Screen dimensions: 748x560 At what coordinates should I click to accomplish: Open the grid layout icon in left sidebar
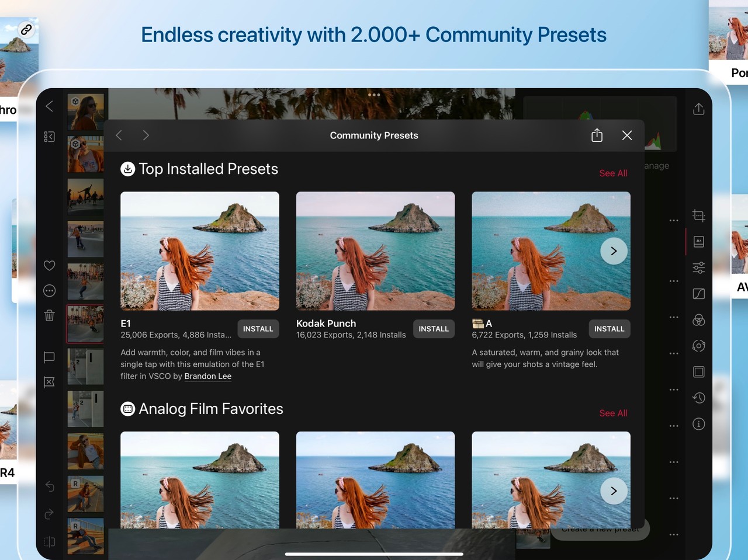(x=50, y=137)
